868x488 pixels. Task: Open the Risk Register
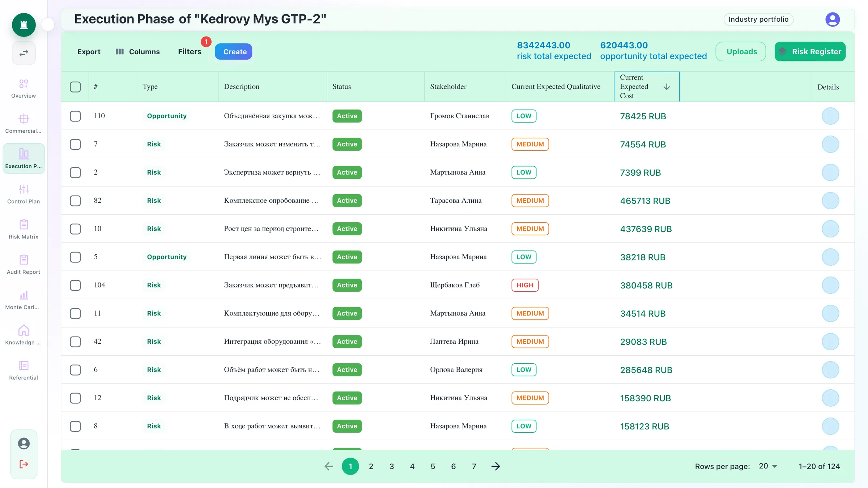pyautogui.click(x=810, y=52)
